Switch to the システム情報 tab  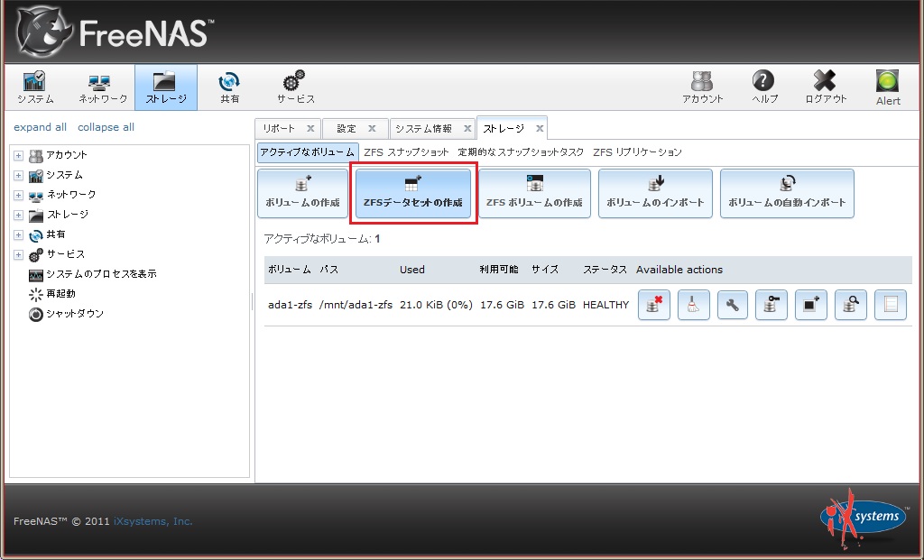[x=423, y=128]
